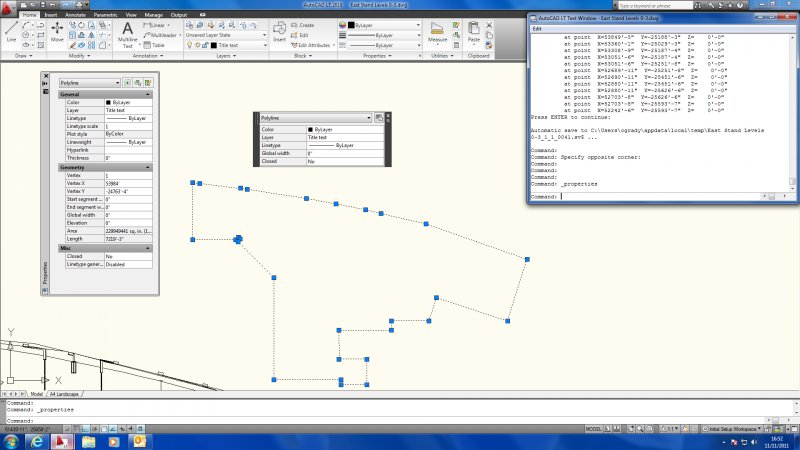This screenshot has height=450, width=800.
Task: Click the black layer color swatch in Layers panel
Action: click(214, 45)
